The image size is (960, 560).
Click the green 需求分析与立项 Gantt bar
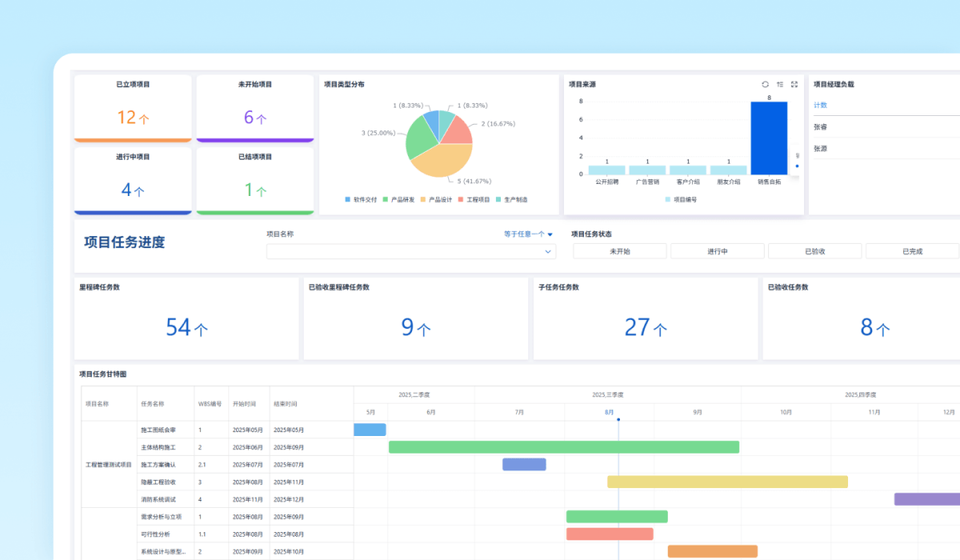[x=617, y=517]
